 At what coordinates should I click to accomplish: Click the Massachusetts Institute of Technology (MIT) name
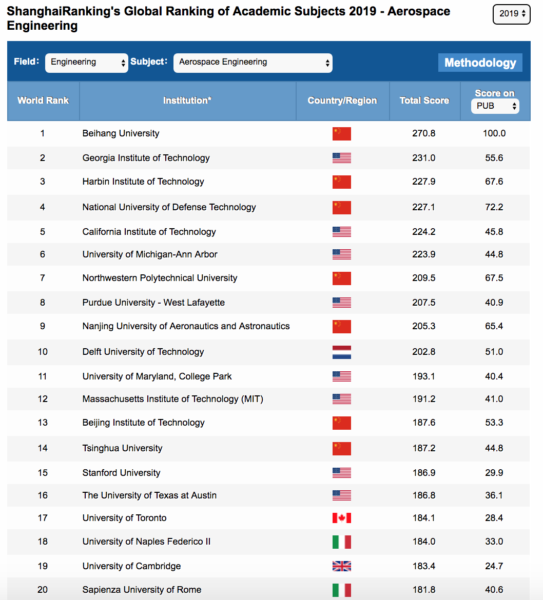(173, 399)
